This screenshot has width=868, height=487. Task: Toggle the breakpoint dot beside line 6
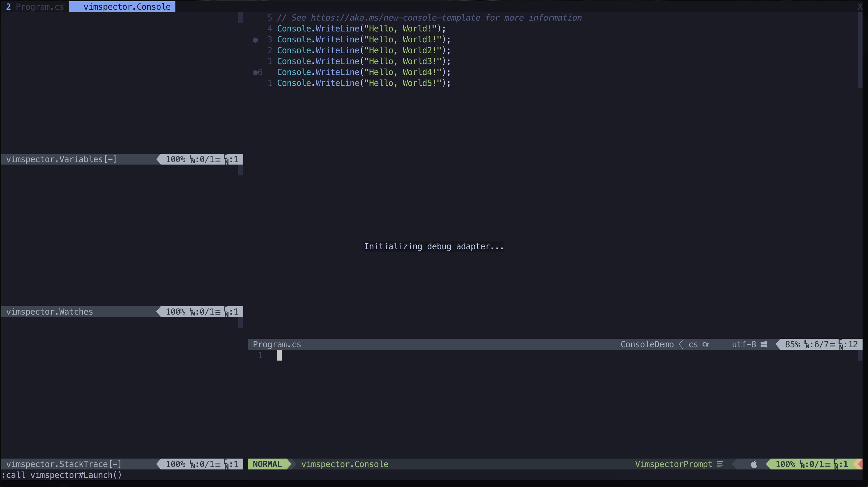256,72
